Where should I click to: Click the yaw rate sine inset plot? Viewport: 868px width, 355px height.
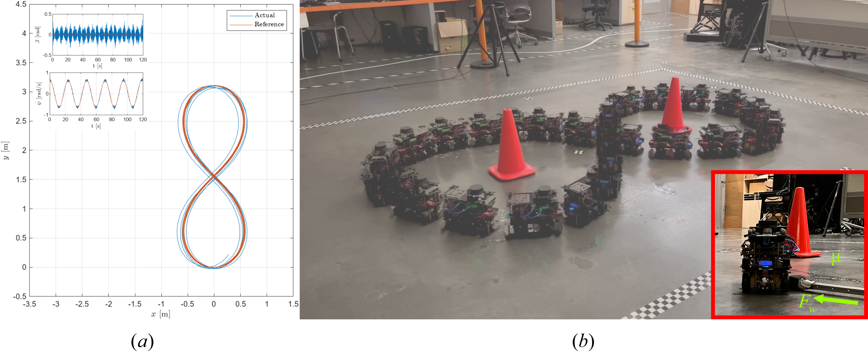coord(96,94)
